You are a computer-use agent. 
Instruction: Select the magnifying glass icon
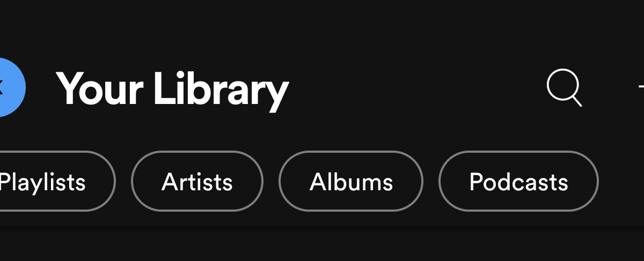564,88
